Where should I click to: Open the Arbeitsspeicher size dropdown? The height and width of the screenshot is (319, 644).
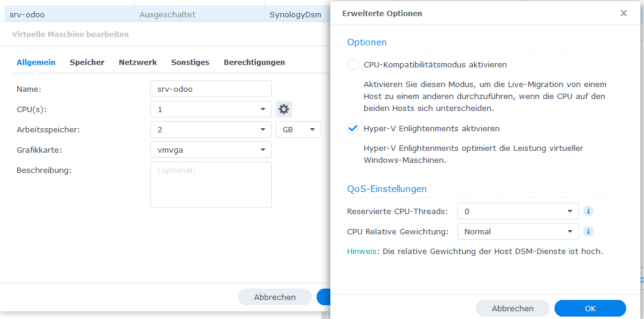211,129
